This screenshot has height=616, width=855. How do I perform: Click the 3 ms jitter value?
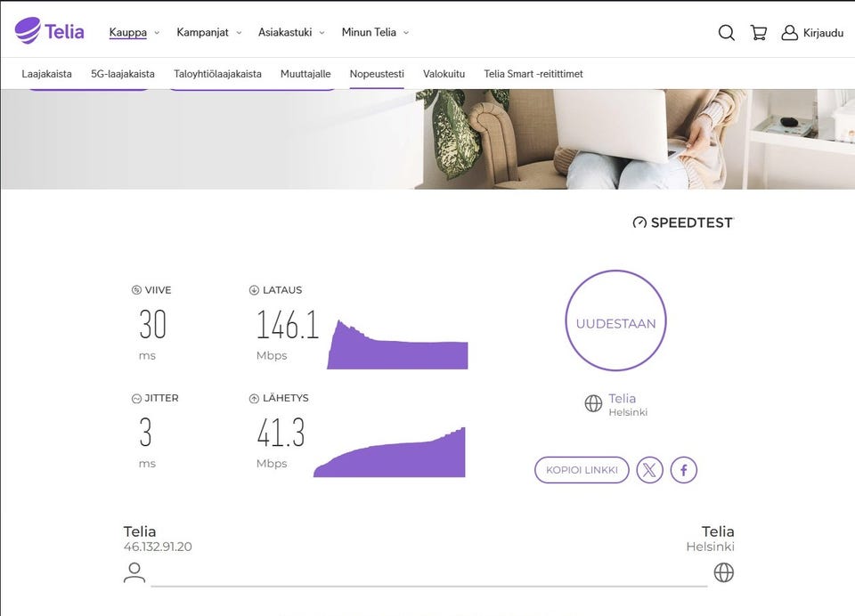[145, 433]
